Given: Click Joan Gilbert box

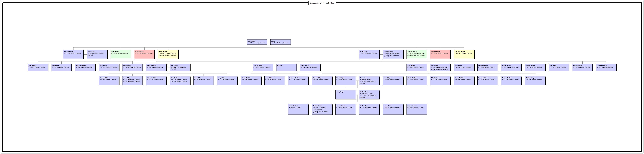Looking at the screenshot, I should tap(180, 67).
